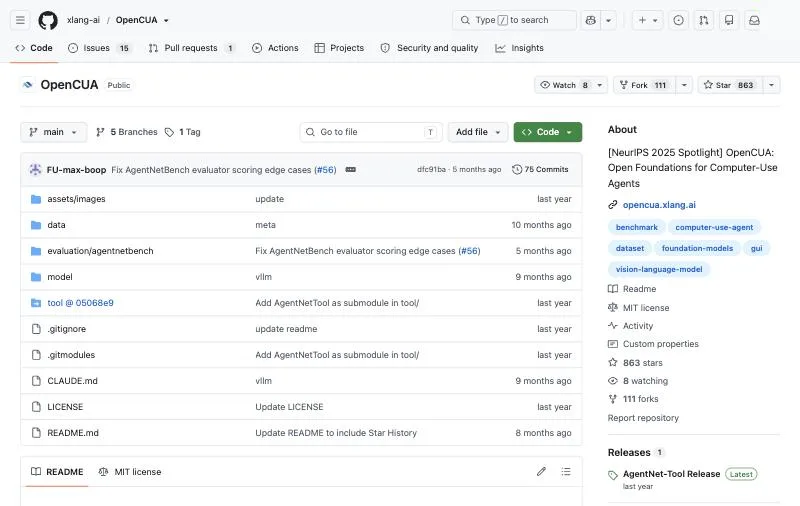Image resolution: width=800 pixels, height=506 pixels.
Task: Click the branches icon beside 5 Branches
Action: [101, 132]
